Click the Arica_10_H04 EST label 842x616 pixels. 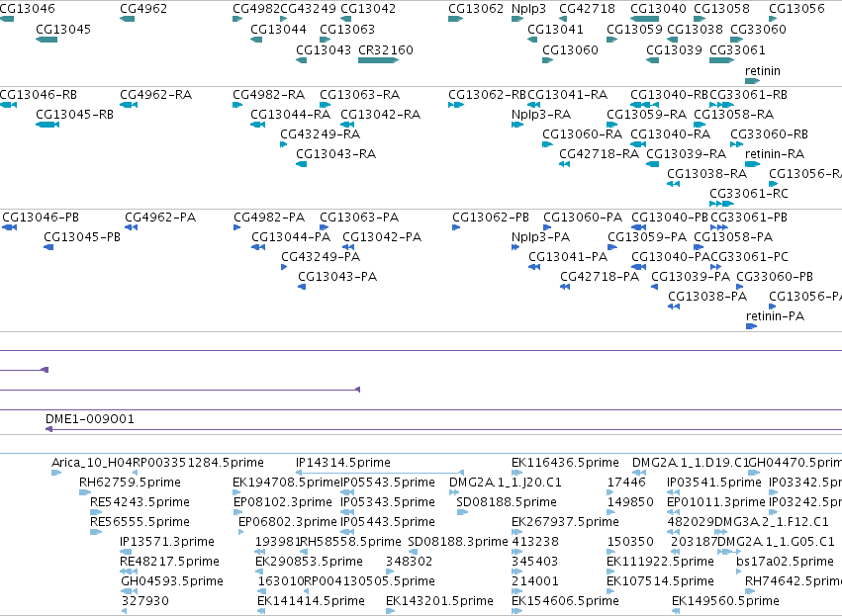coord(92,463)
